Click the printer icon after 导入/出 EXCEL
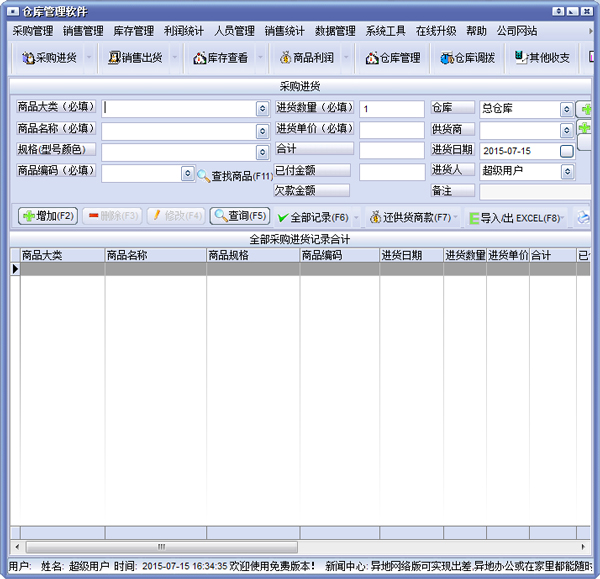The image size is (600, 579). pos(584,217)
